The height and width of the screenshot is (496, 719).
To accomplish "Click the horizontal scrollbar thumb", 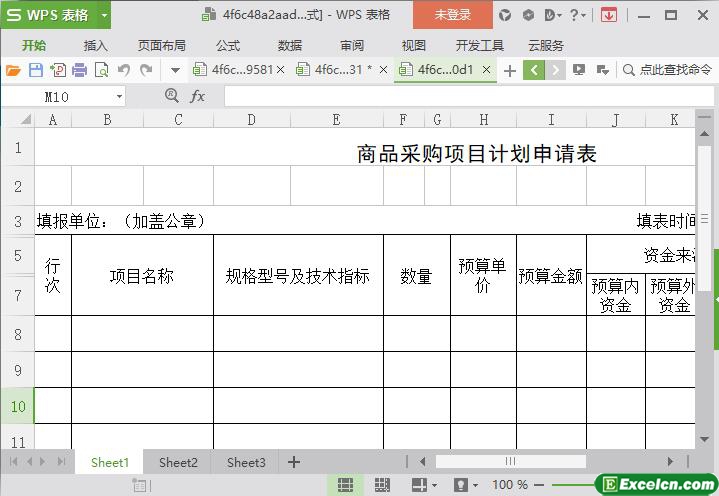I will [x=510, y=461].
